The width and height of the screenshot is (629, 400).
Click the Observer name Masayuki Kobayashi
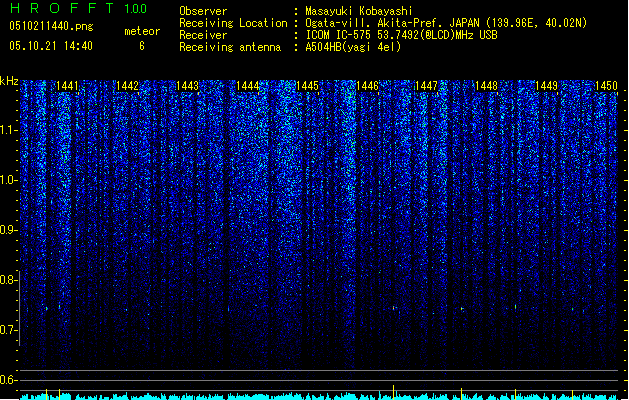(359, 11)
